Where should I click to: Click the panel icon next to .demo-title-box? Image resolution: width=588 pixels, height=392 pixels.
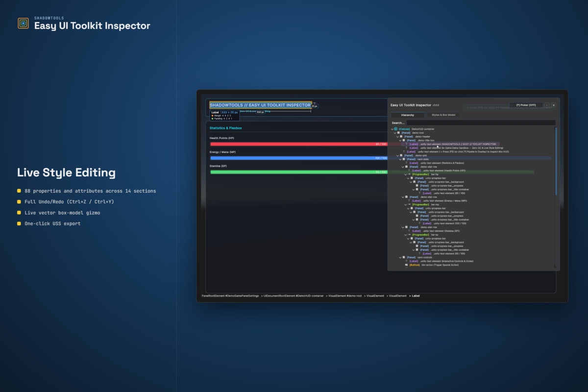point(404,140)
